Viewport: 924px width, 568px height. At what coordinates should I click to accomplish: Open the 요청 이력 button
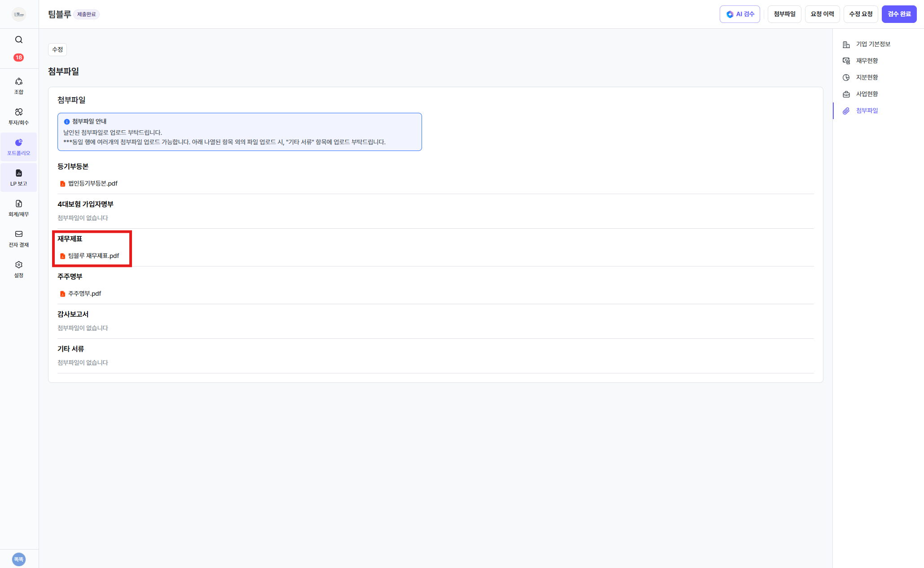tap(822, 14)
